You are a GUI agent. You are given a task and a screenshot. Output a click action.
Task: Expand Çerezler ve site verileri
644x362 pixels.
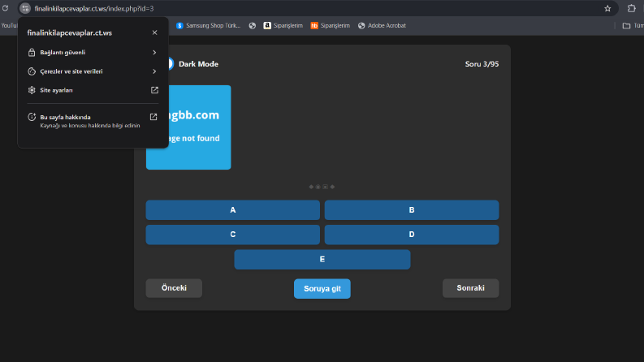click(93, 71)
